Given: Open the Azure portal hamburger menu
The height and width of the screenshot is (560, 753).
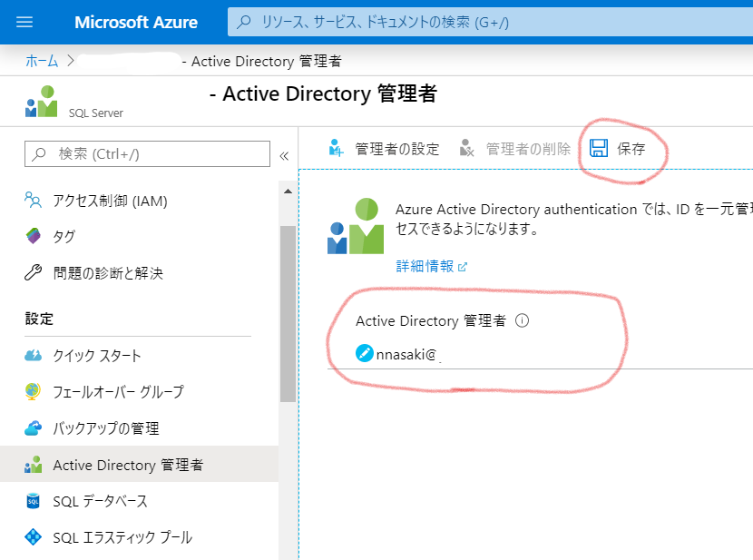Looking at the screenshot, I should tap(24, 22).
